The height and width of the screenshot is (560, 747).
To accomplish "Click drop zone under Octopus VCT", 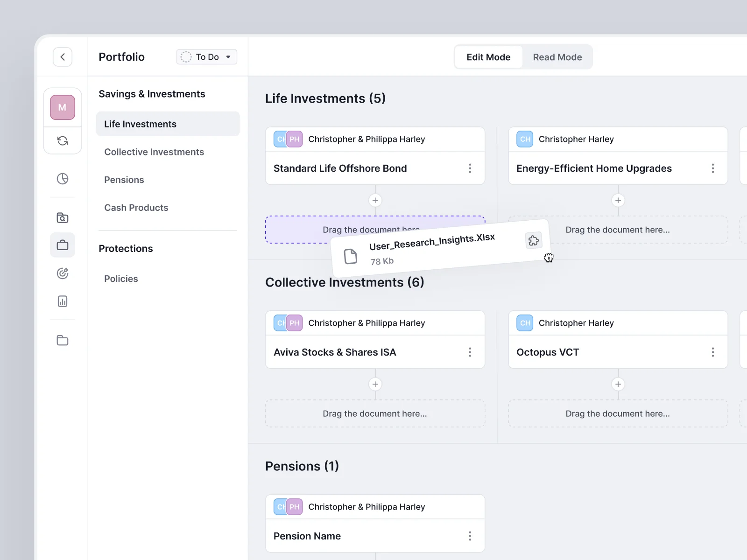I will tap(618, 413).
